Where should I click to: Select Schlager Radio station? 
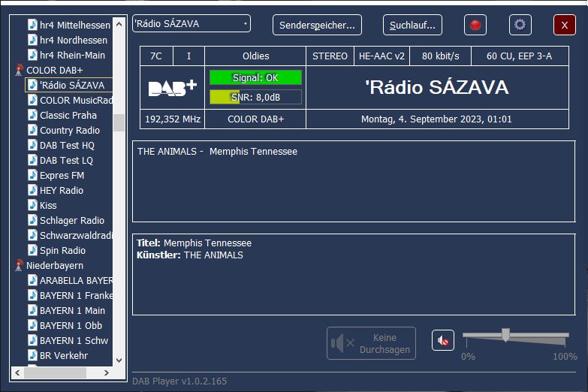click(x=72, y=220)
